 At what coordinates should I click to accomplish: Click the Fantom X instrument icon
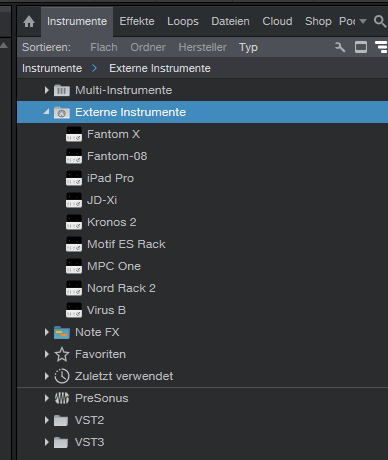click(x=74, y=134)
